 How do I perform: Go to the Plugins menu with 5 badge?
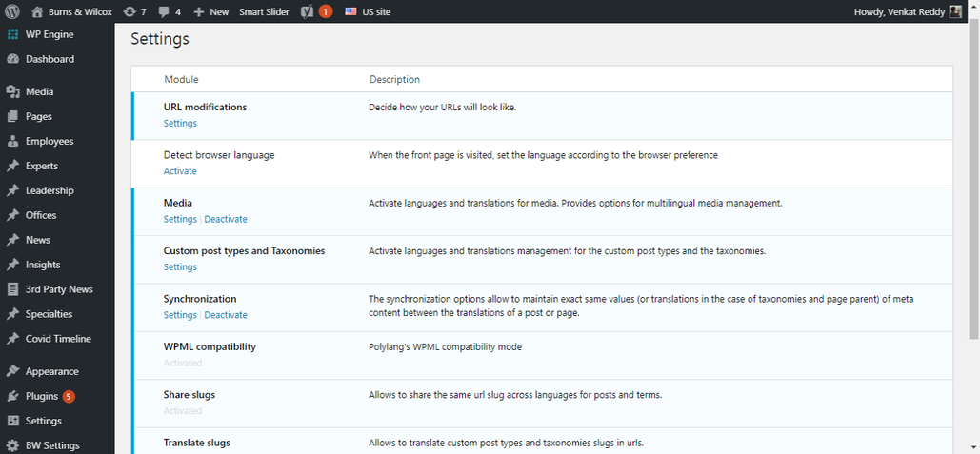pos(42,396)
